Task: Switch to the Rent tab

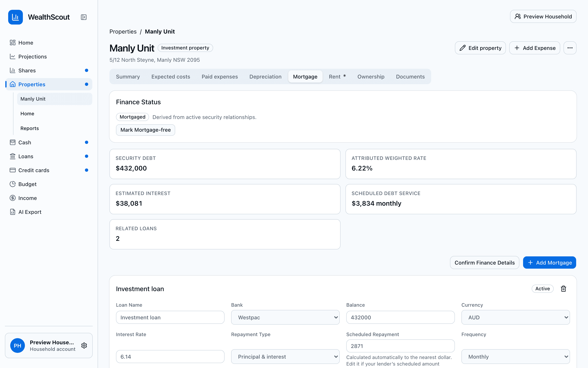Action: tap(337, 77)
